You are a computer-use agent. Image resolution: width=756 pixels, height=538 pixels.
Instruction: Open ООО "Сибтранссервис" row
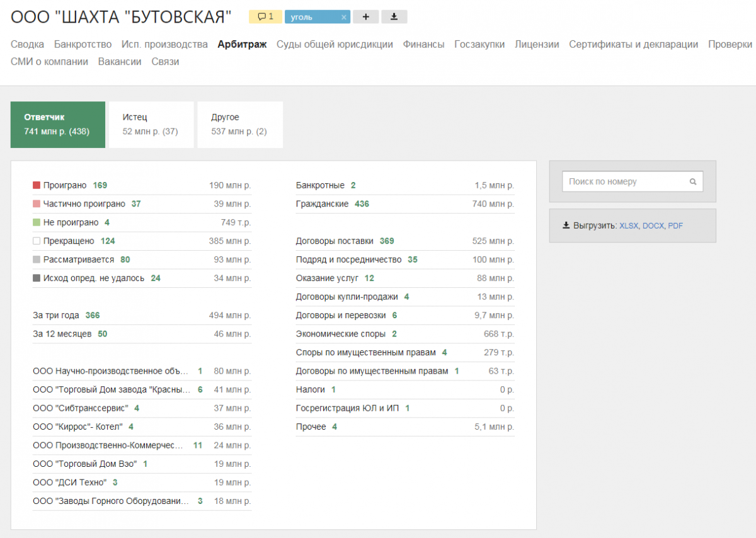(x=142, y=408)
